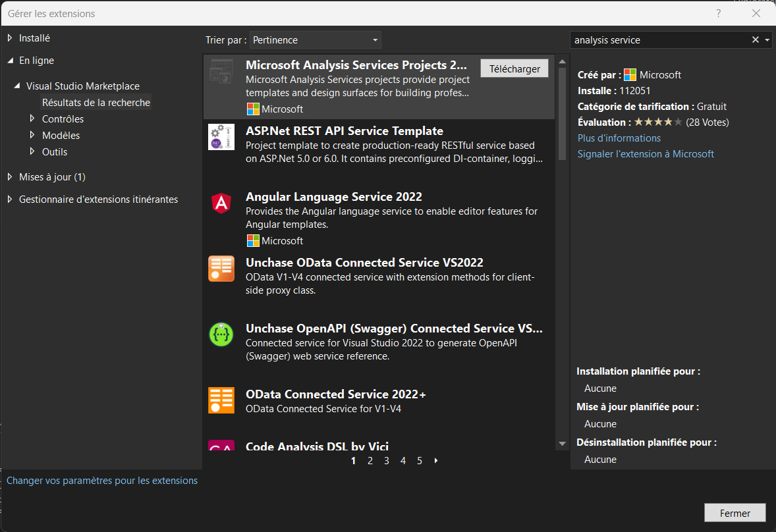The image size is (776, 532).
Task: Go to next results page arrow
Action: point(436,460)
